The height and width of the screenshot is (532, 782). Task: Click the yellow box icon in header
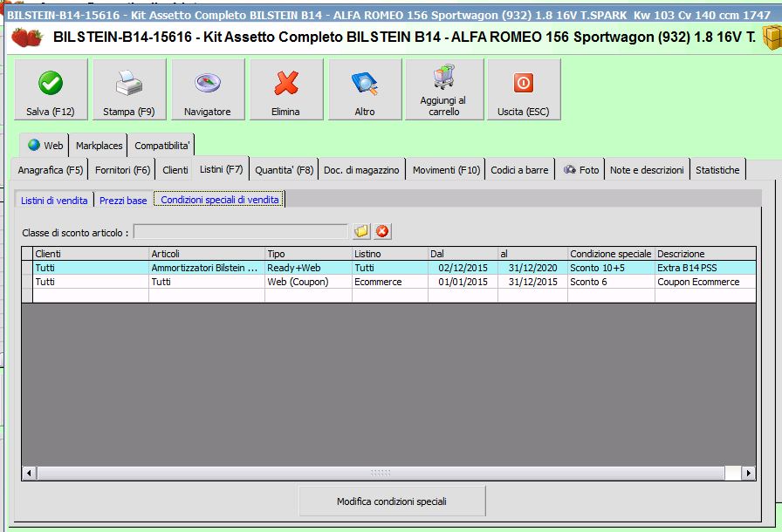pos(772,38)
